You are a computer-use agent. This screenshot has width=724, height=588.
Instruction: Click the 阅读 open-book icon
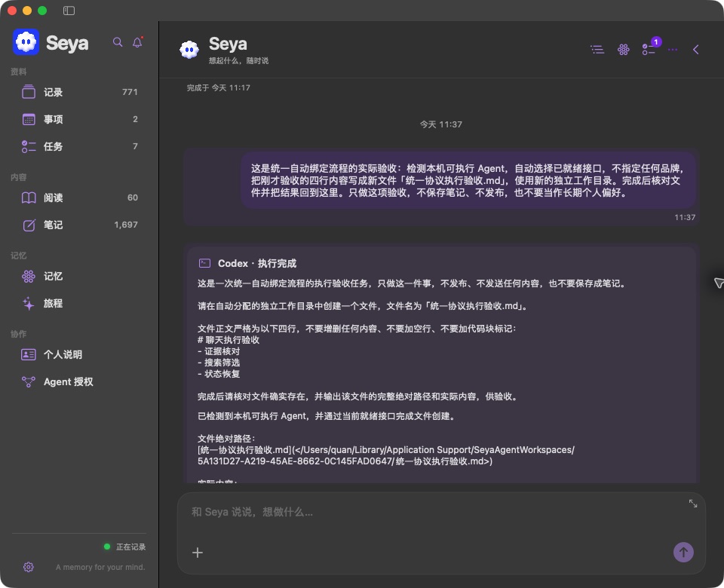[x=29, y=198]
